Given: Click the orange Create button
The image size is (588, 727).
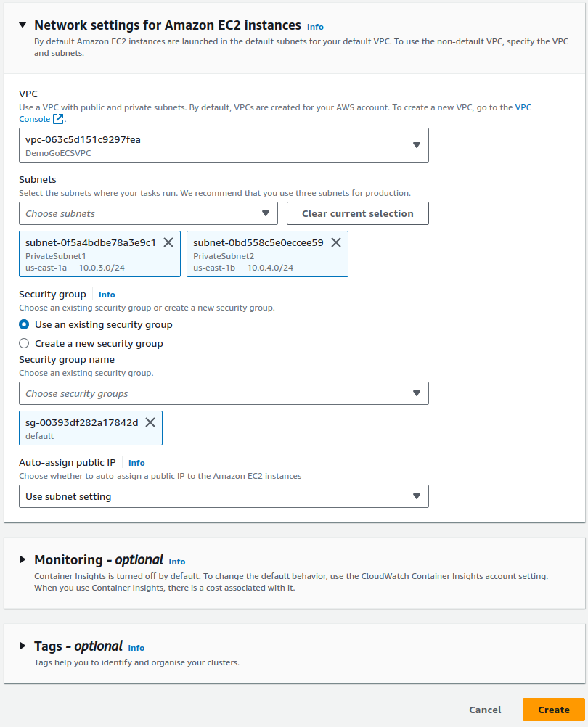Looking at the screenshot, I should click(553, 710).
